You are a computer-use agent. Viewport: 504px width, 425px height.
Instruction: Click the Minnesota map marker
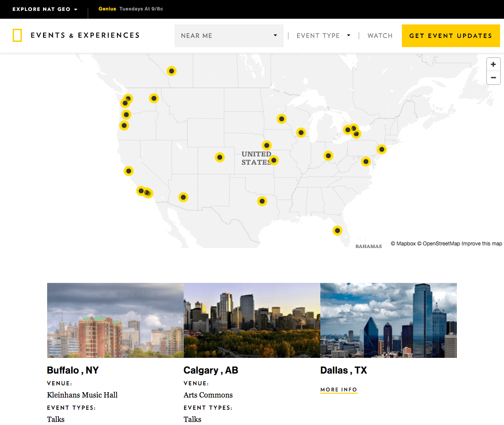click(x=282, y=119)
